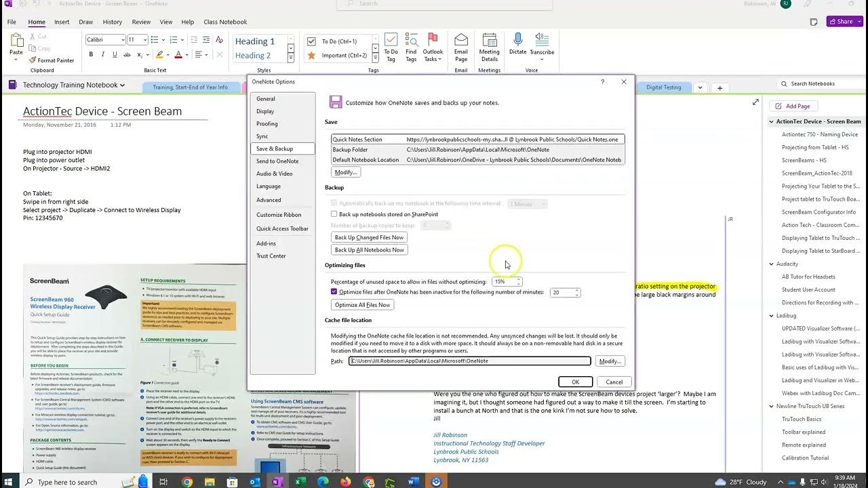Clear all formatting icon
The image size is (868, 488).
pos(220,40)
